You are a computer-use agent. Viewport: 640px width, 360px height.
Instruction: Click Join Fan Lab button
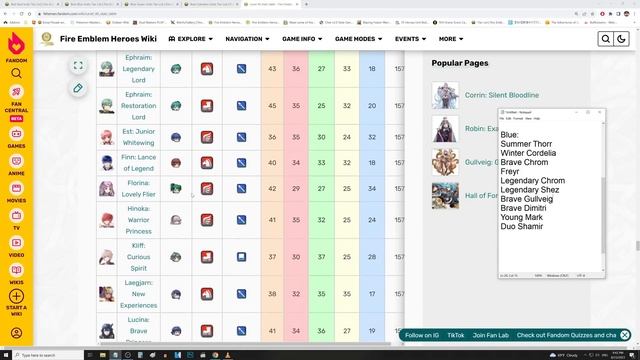(x=491, y=335)
